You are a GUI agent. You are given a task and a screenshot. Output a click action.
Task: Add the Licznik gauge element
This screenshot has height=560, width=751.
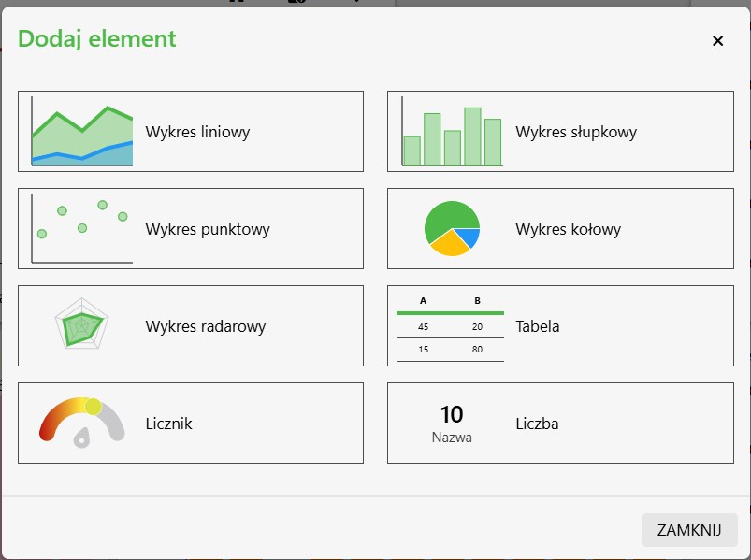(169, 424)
